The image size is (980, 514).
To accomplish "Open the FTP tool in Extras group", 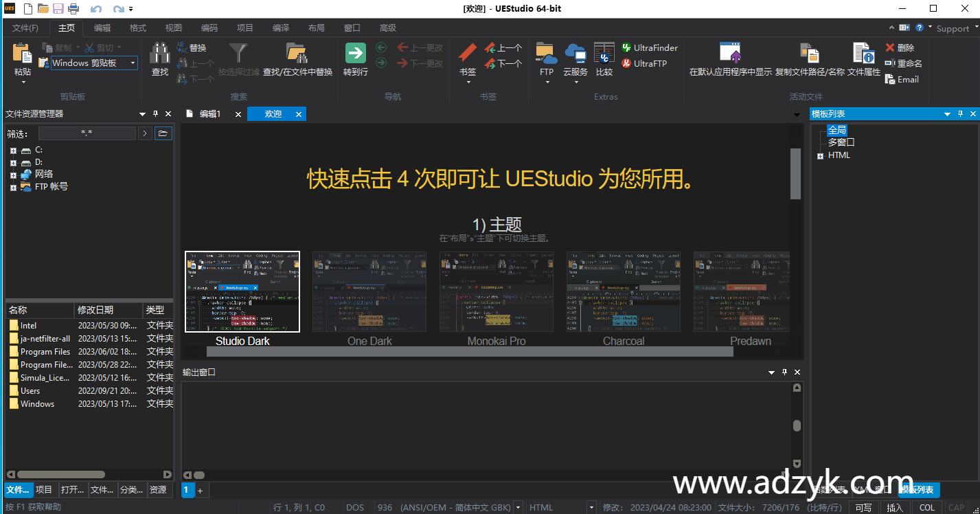I will point(546,58).
